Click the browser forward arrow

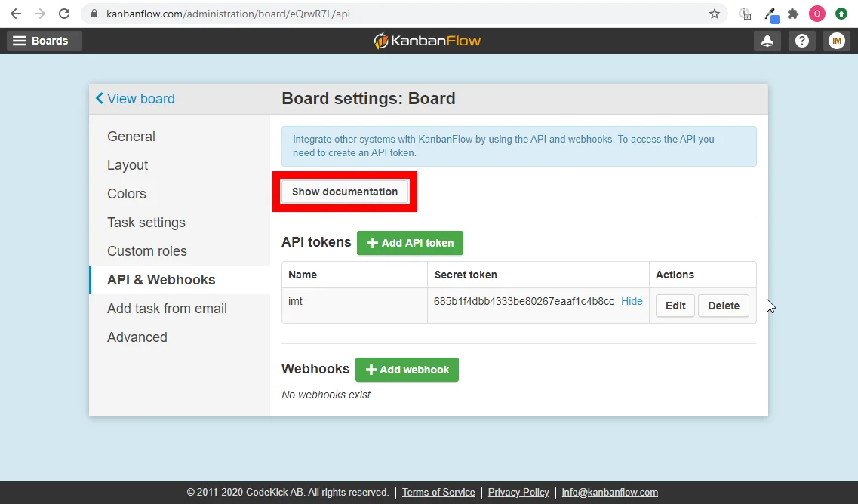[40, 14]
